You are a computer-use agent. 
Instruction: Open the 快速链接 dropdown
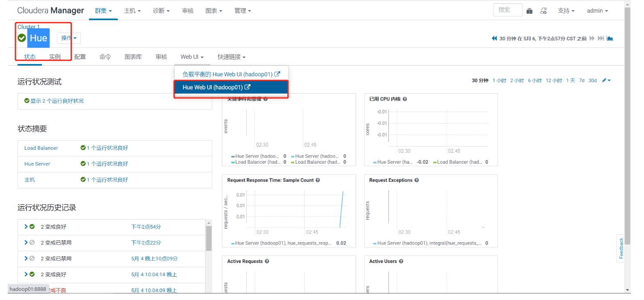point(231,57)
